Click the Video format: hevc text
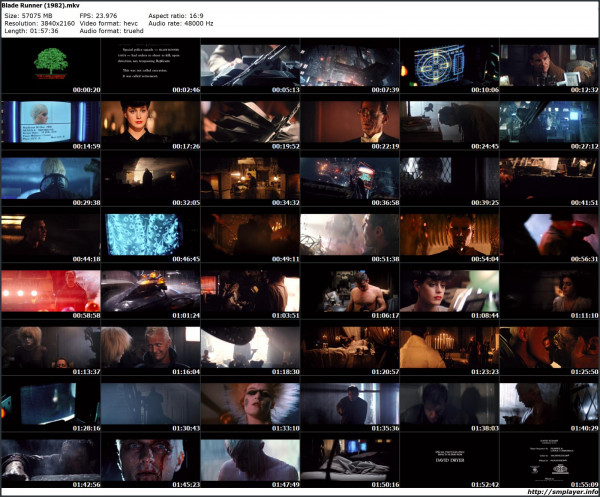 pyautogui.click(x=108, y=23)
